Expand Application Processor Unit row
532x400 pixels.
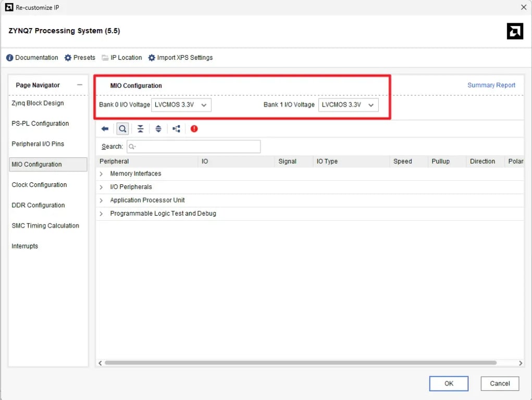[x=101, y=201]
